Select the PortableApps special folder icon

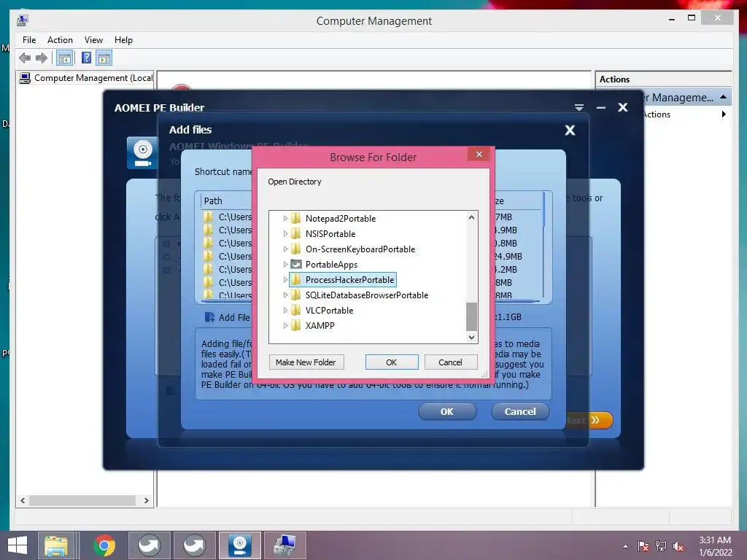coord(296,264)
